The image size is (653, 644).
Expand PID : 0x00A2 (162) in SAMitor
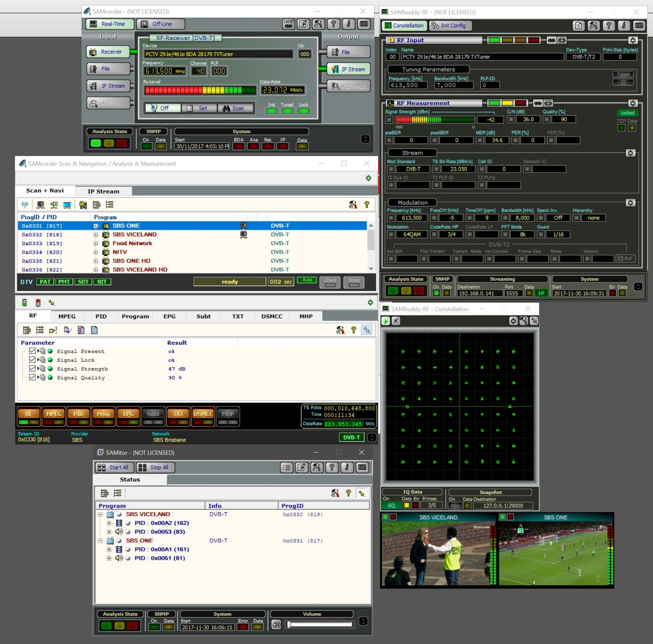(x=109, y=523)
